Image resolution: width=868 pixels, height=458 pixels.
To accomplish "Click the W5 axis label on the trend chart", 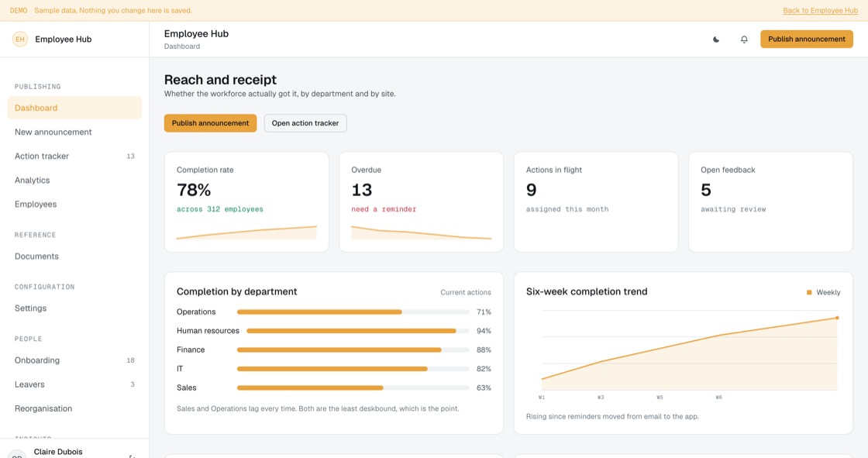I will click(x=660, y=398).
